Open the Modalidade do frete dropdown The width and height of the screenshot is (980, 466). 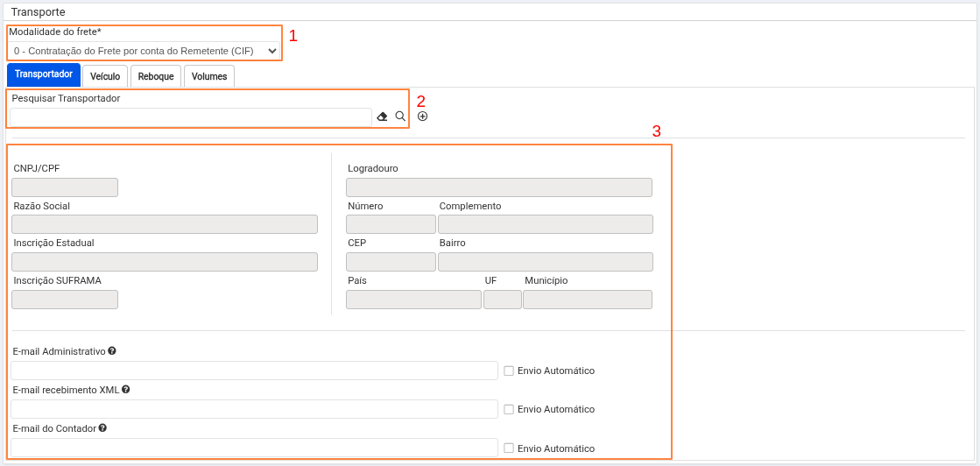point(145,51)
